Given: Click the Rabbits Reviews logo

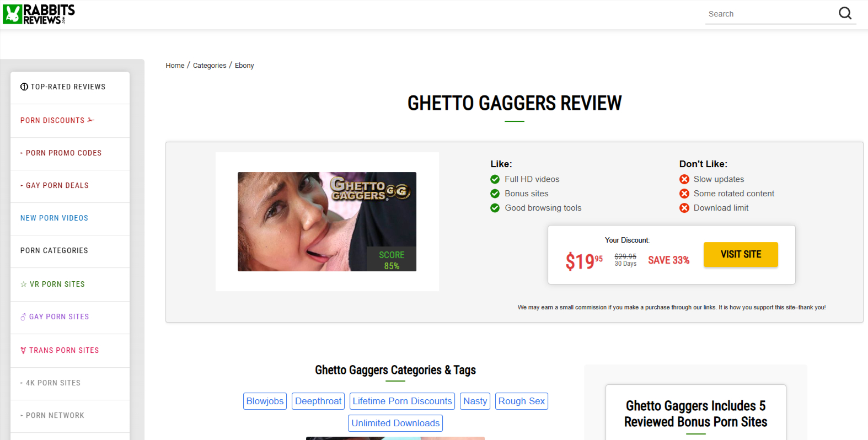Looking at the screenshot, I should tap(39, 14).
